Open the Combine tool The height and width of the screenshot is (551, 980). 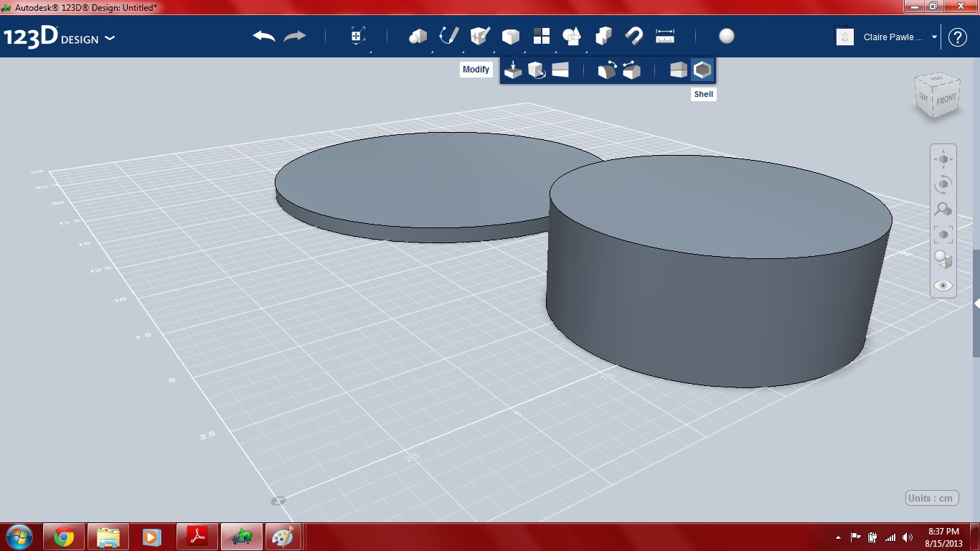(x=603, y=37)
